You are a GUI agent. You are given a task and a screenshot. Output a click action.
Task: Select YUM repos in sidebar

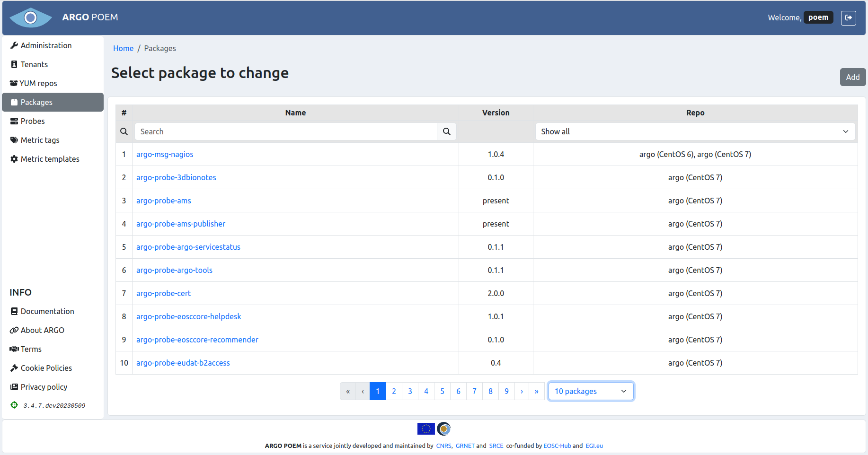[x=38, y=83]
